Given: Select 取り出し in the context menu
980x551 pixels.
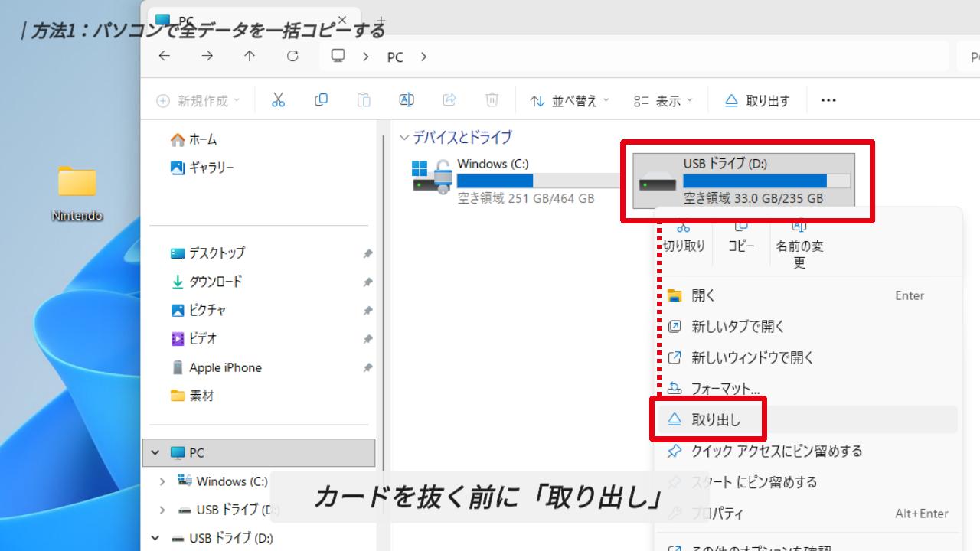Looking at the screenshot, I should 715,419.
